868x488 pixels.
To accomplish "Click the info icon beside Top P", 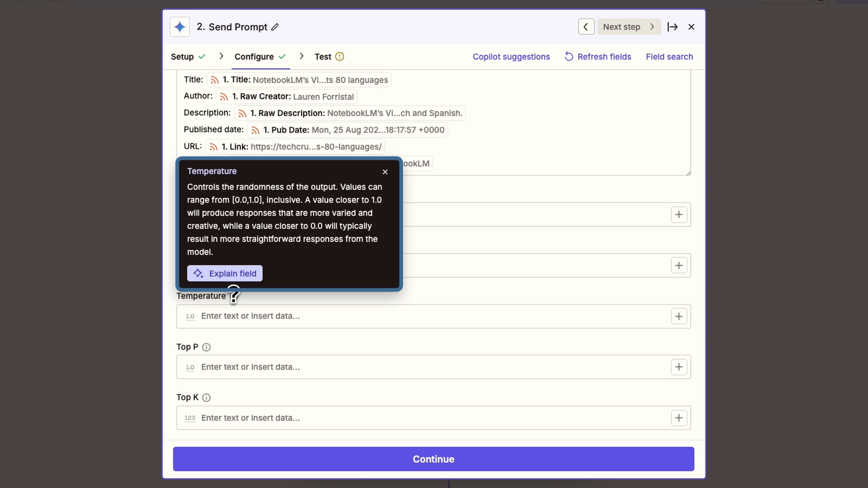I will click(x=207, y=347).
